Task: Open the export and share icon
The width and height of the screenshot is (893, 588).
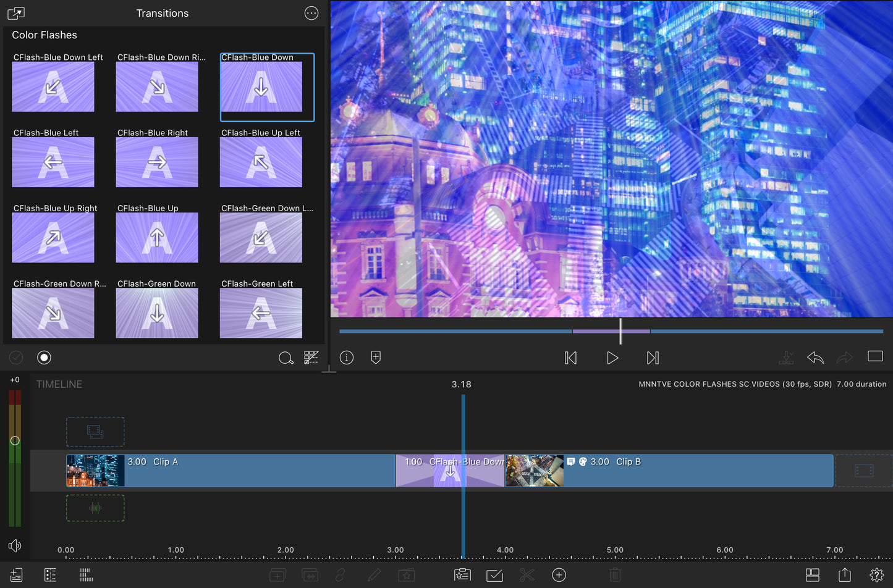Action: (844, 575)
